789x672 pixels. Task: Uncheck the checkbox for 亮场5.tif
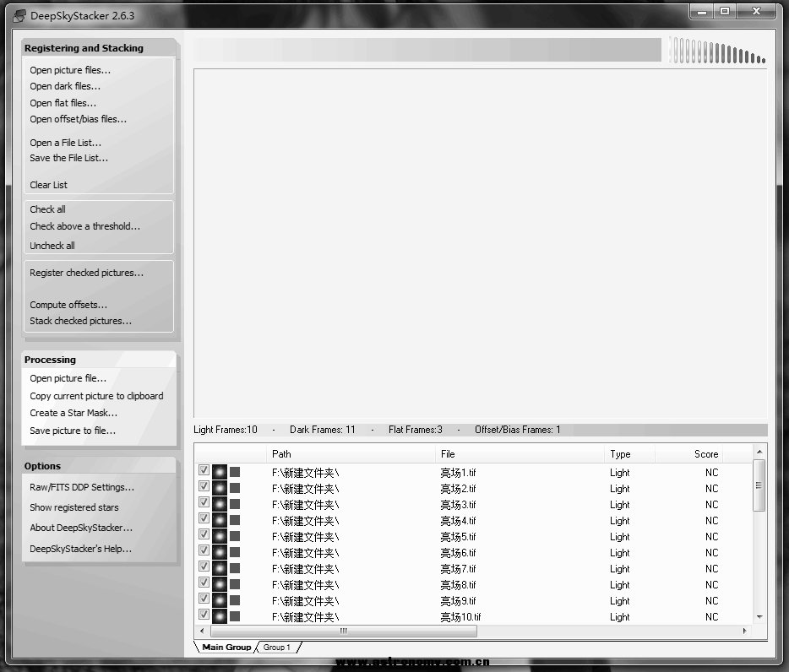[204, 534]
